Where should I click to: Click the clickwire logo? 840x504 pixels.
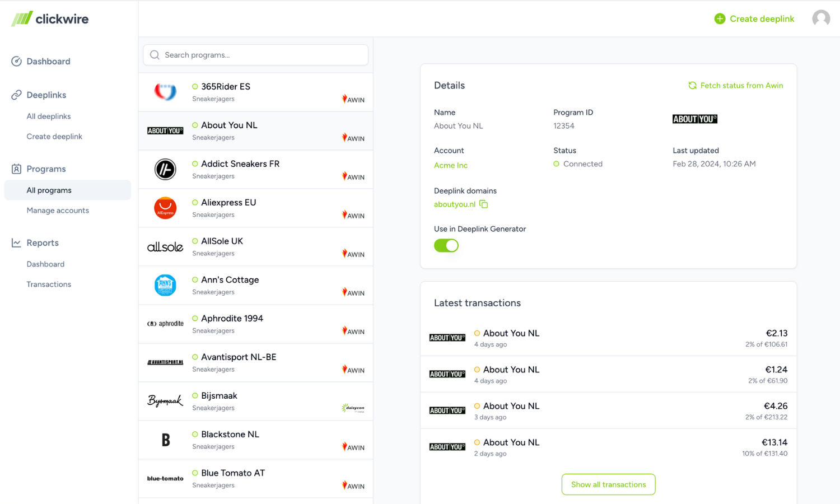(x=50, y=18)
